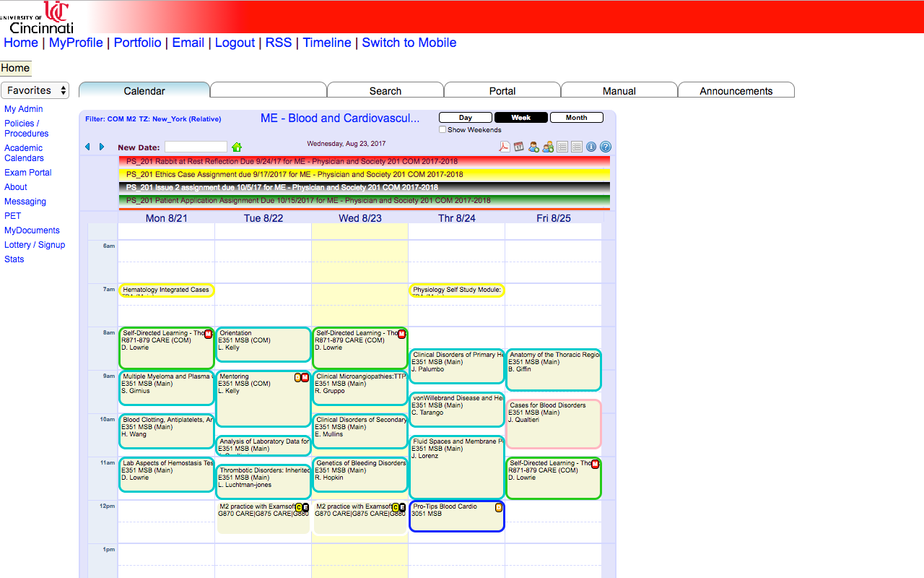Click the black E badge on Wednesday M2 practice
The height and width of the screenshot is (578, 924).
point(402,507)
